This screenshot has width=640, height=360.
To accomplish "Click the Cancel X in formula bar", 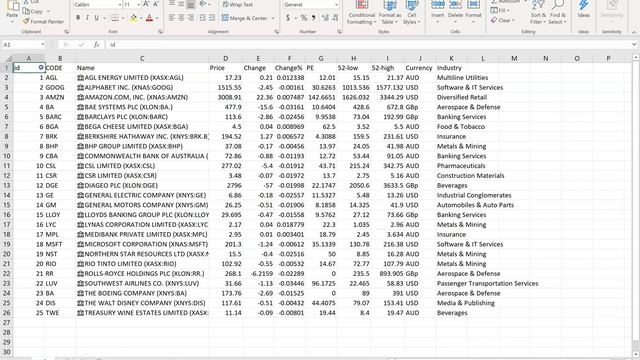I will (66, 44).
